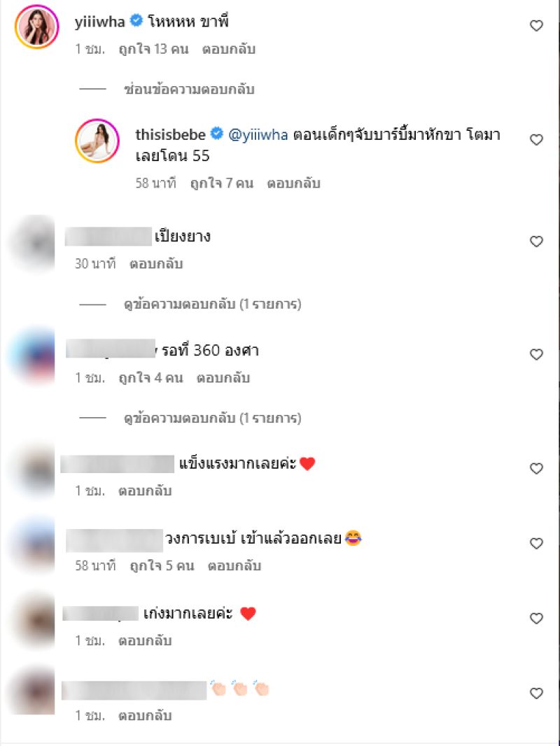Reply to yiiiwha's comment via "ตอบกลับ"
560x746 pixels.
pyautogui.click(x=229, y=49)
